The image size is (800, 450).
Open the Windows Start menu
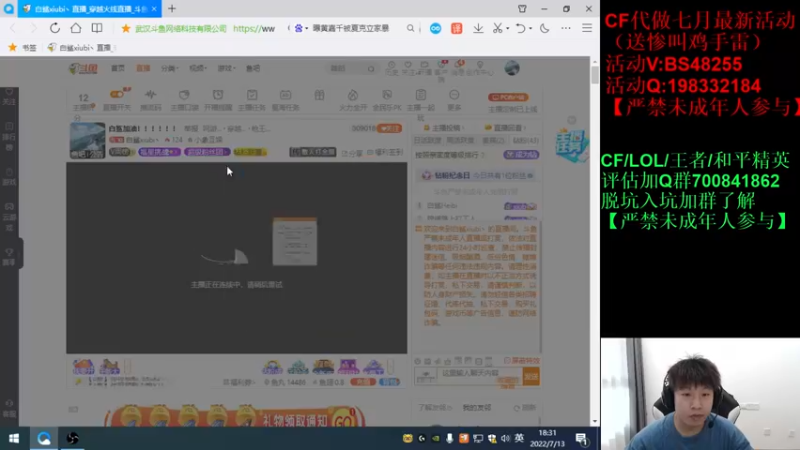pyautogui.click(x=14, y=439)
